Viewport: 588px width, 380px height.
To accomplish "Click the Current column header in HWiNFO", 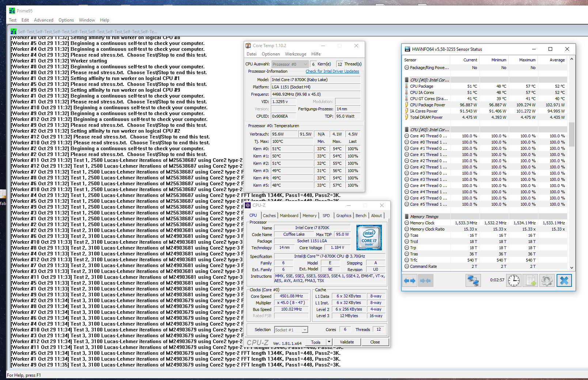I will 465,60.
